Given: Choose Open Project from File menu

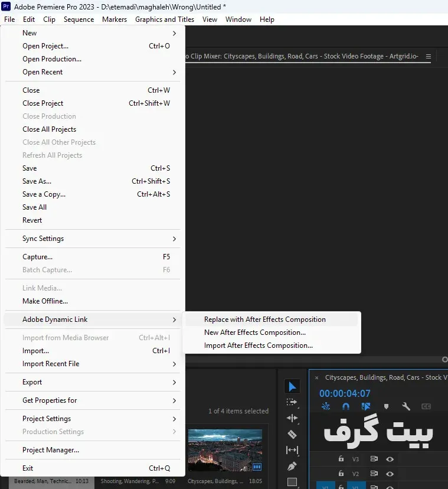Looking at the screenshot, I should pos(93,46).
